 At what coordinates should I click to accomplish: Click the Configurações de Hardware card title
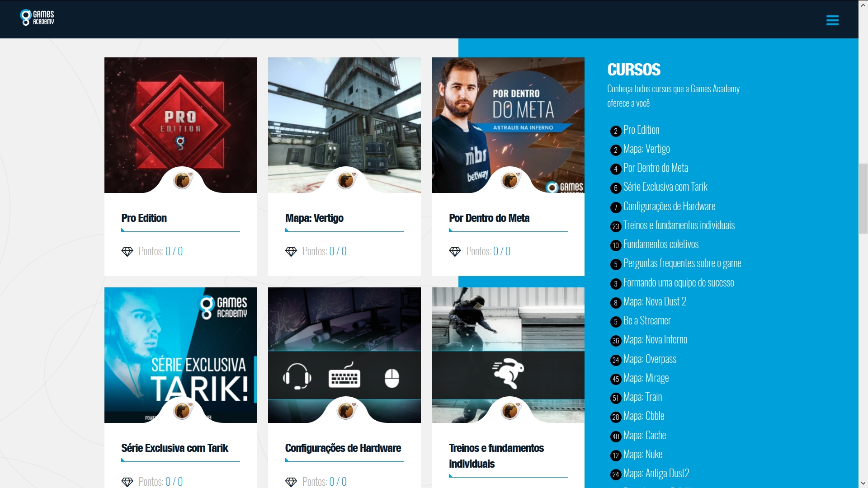pos(343,448)
